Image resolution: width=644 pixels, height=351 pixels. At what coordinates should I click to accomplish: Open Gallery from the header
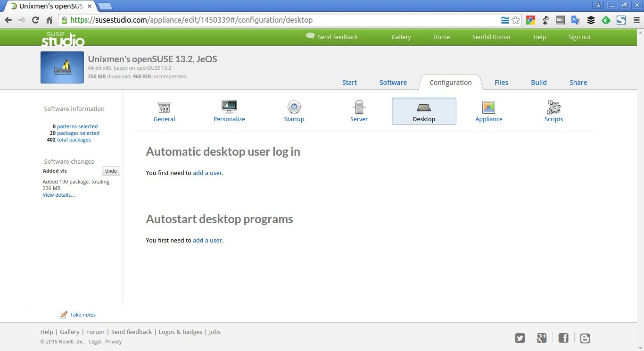pos(401,37)
